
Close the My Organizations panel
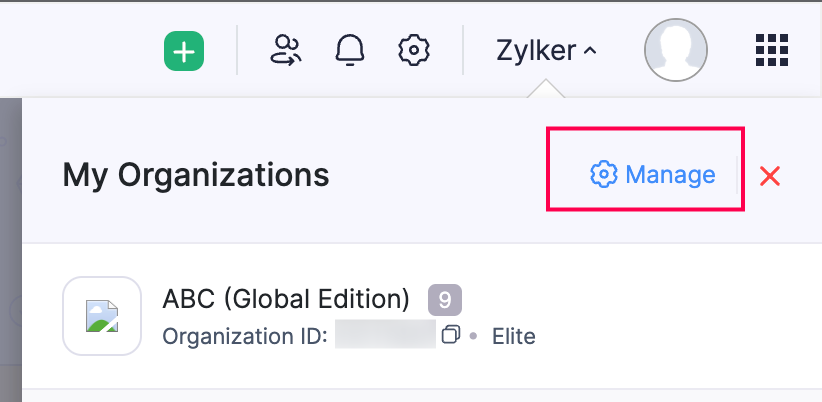tap(769, 176)
